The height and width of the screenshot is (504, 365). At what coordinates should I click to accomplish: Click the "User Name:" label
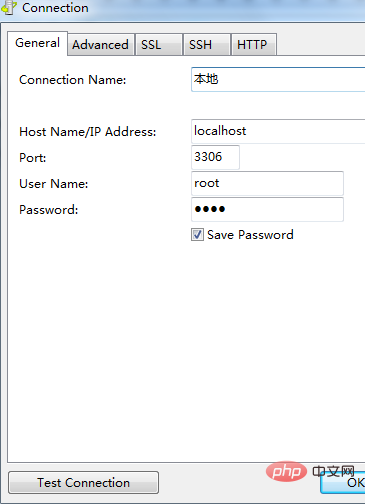click(x=54, y=184)
